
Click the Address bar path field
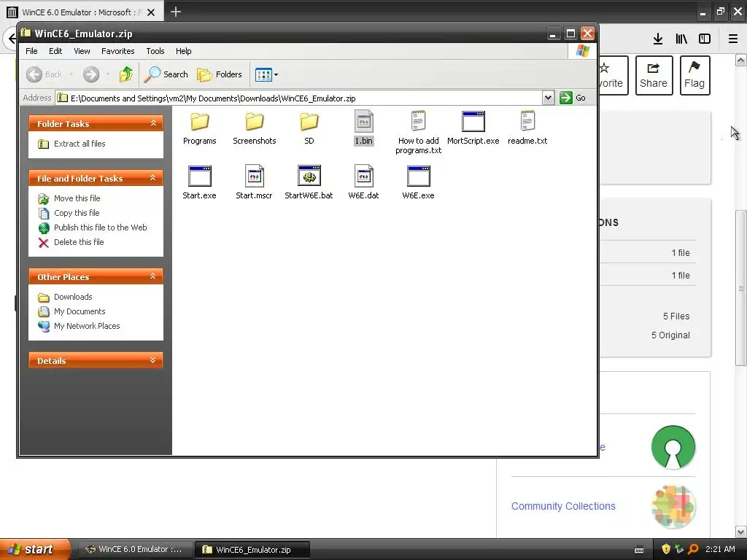point(298,98)
